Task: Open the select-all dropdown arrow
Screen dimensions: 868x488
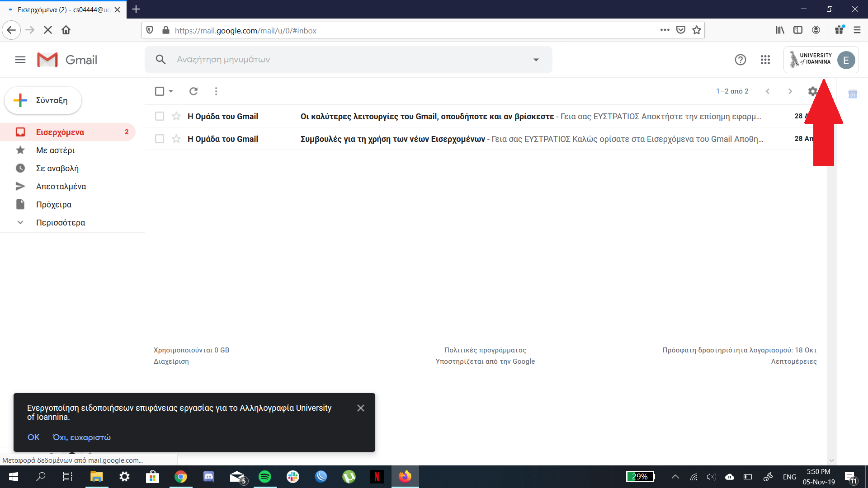Action: click(x=171, y=91)
